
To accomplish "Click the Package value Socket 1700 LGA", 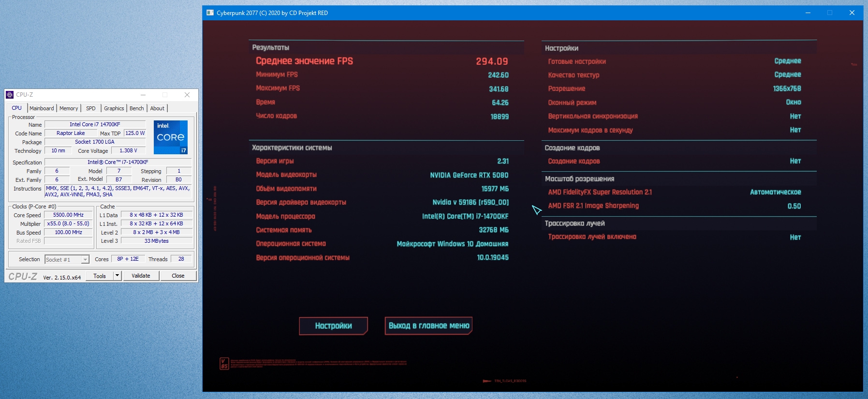I will pos(95,142).
